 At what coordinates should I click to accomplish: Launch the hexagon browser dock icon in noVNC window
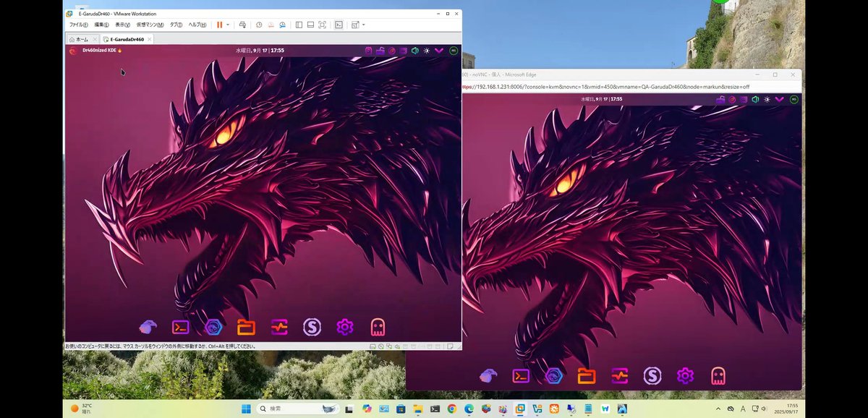[x=554, y=375]
